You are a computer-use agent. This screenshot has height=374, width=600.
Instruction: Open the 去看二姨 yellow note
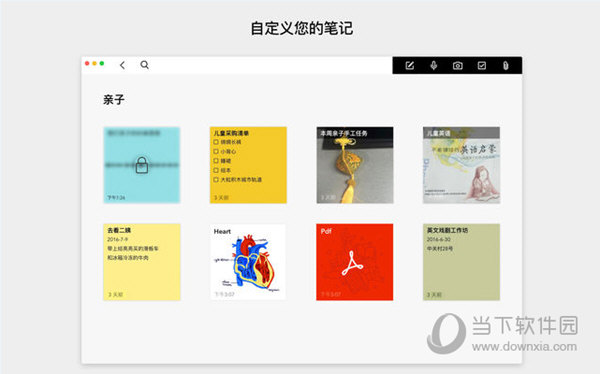tap(142, 262)
